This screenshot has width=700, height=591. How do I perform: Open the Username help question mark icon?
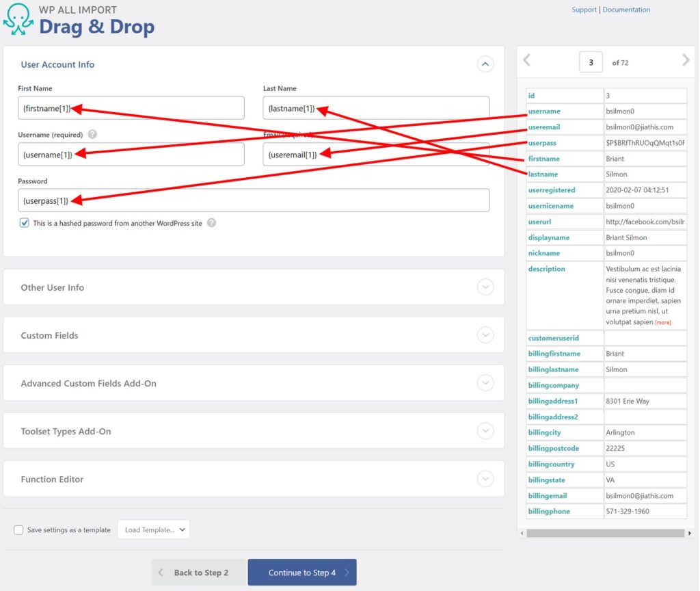92,134
